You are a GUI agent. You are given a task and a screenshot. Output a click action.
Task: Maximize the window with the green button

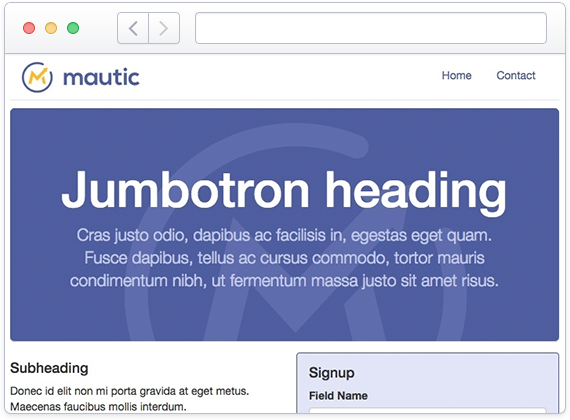(x=73, y=28)
